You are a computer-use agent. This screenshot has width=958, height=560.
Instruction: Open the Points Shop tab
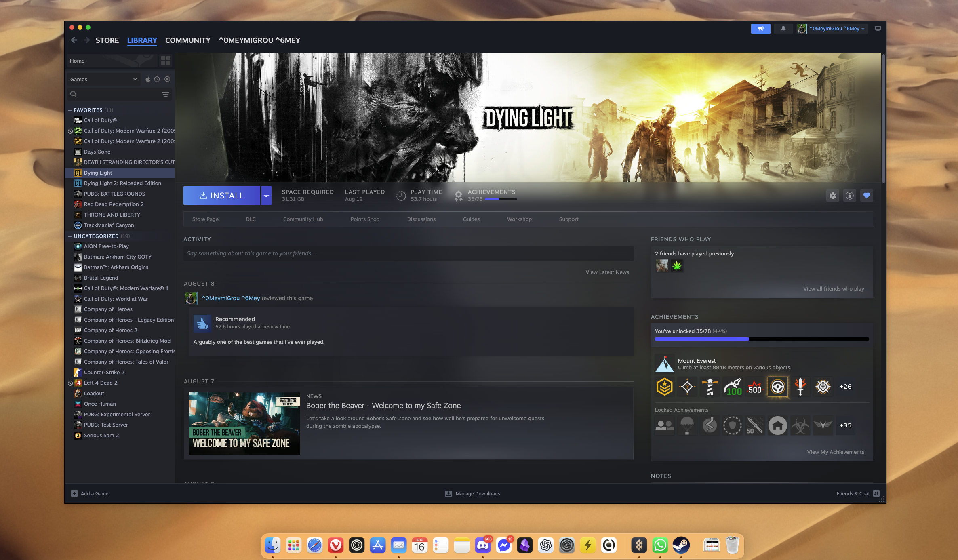(x=365, y=219)
